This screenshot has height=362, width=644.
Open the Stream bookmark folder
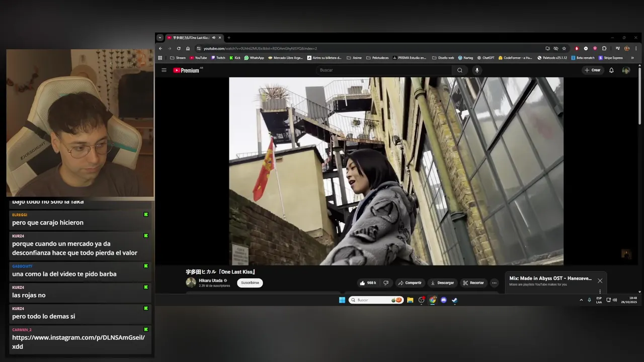[x=178, y=58]
